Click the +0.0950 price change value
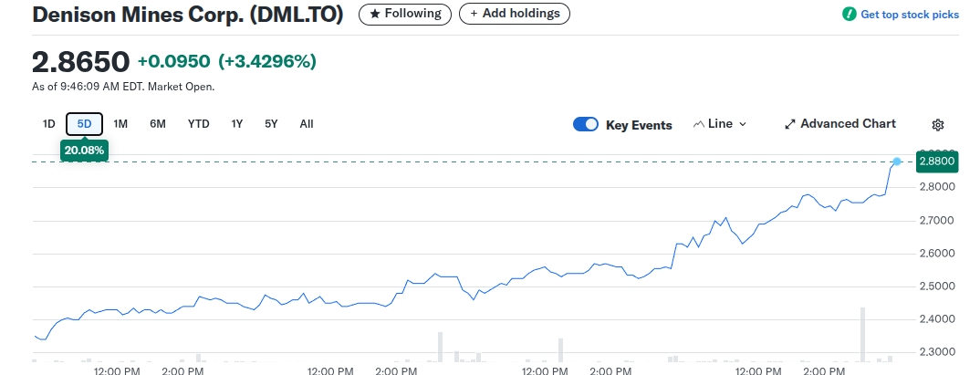The height and width of the screenshot is (375, 980). point(173,61)
